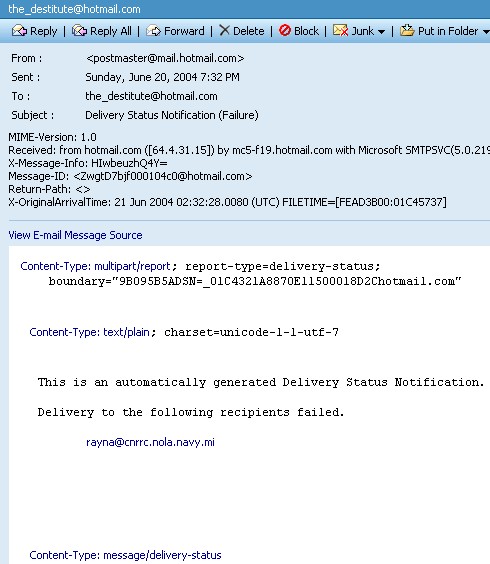Click the To : field label
The width and height of the screenshot is (490, 564).
coord(21,96)
